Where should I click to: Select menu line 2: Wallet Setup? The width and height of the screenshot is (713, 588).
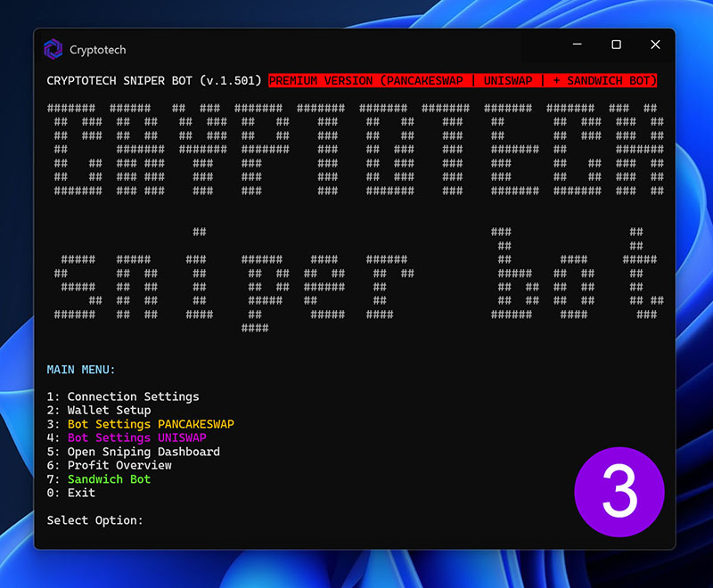99,411
